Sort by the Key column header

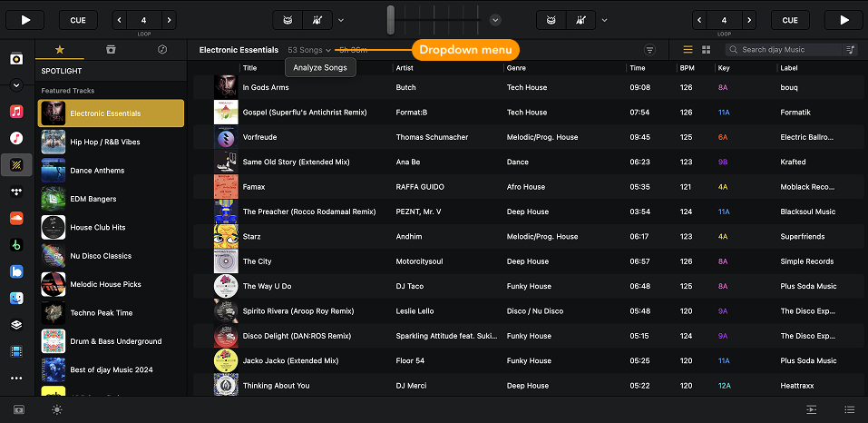tap(724, 67)
